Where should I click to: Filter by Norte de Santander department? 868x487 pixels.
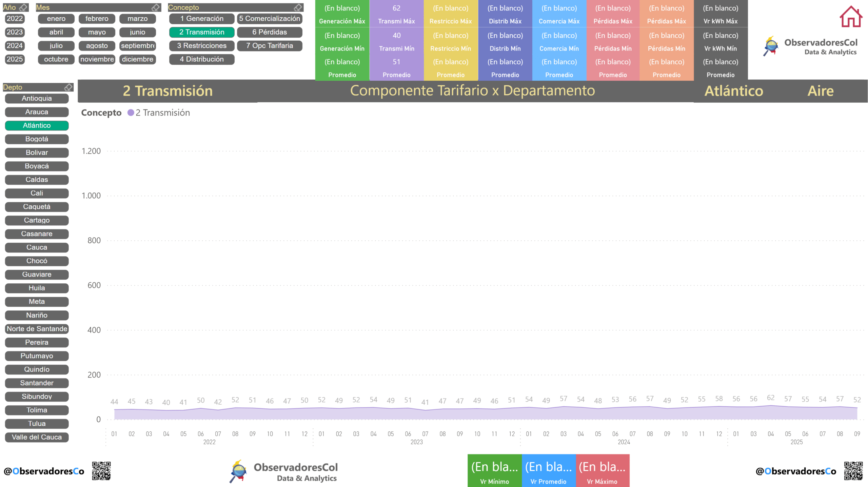[37, 329]
